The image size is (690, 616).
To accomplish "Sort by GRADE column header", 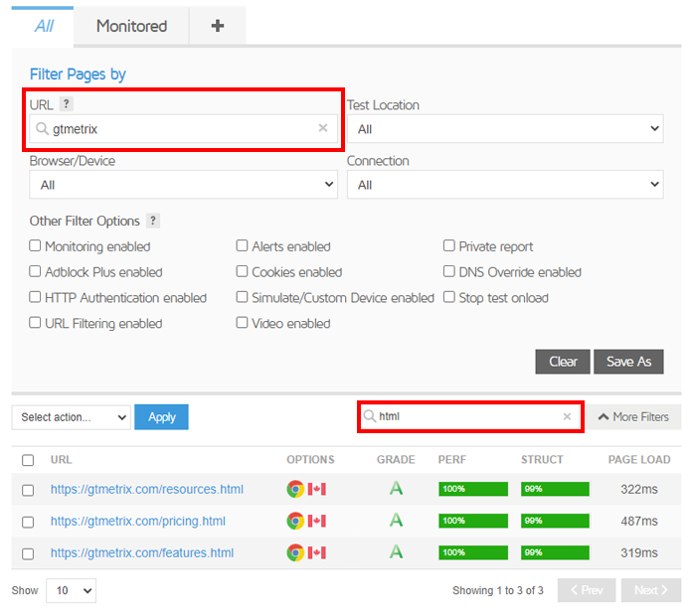I will pyautogui.click(x=396, y=459).
